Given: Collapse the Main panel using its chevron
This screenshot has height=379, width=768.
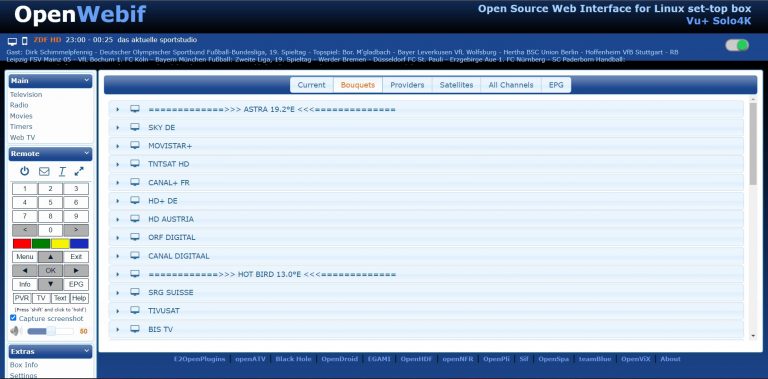Looking at the screenshot, I should (x=87, y=80).
